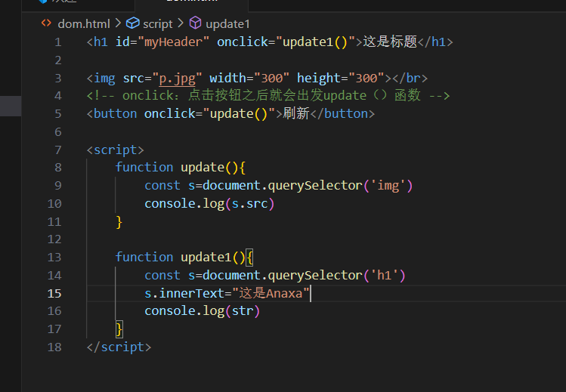Click the myHeader id value
The height and width of the screenshot is (392, 566).
click(x=173, y=42)
